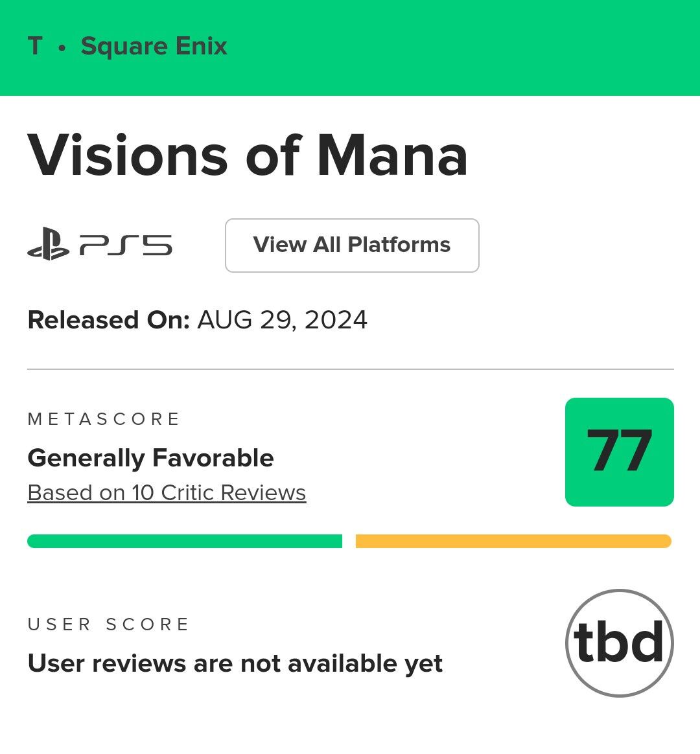
Task: Click the USER SCORE heading label
Action: click(x=108, y=624)
